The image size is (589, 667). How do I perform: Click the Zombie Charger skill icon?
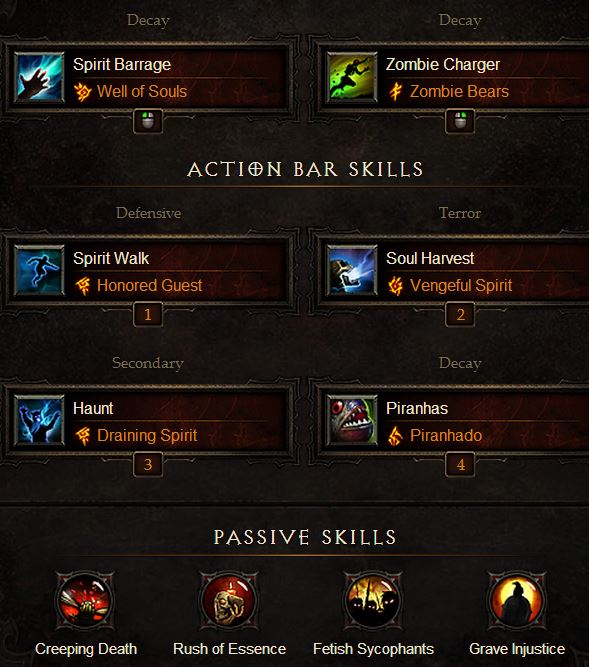[x=352, y=77]
